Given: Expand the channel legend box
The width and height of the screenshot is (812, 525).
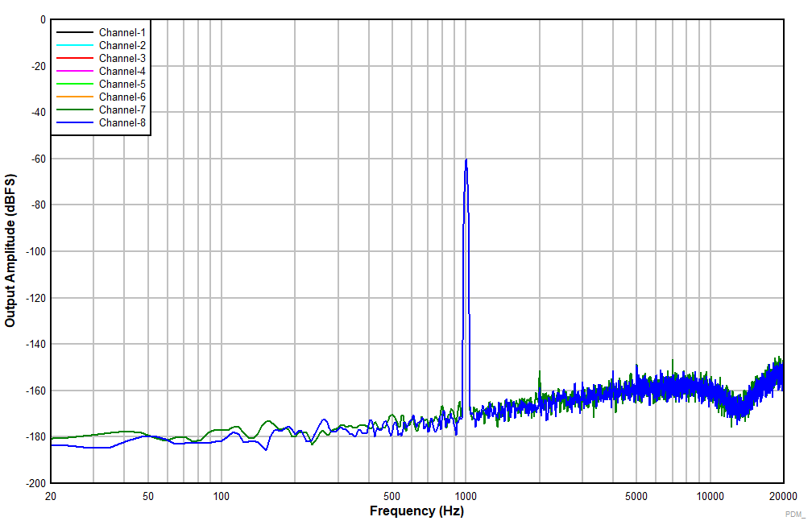Looking at the screenshot, I should 101,76.
